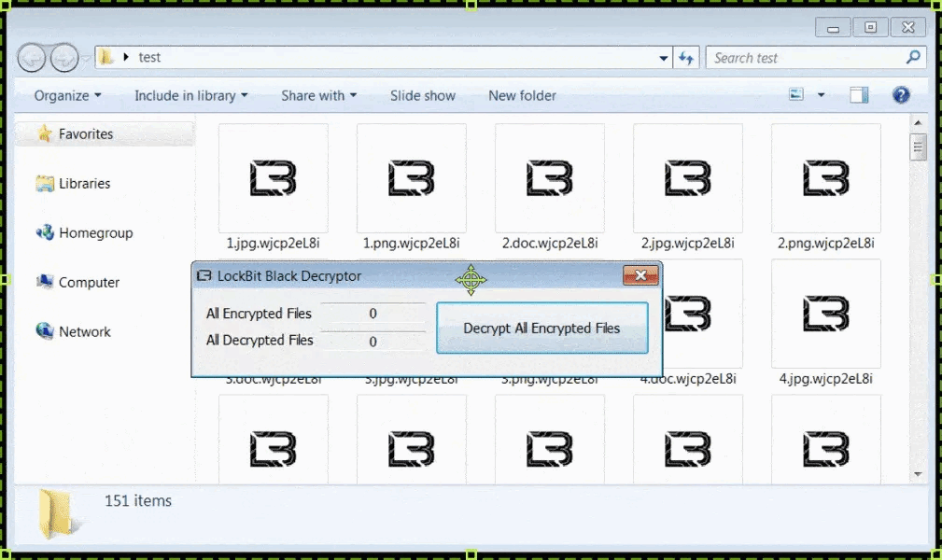Screen dimensions: 942x560
Task: Open the Include in library dropdown
Action: tap(190, 96)
